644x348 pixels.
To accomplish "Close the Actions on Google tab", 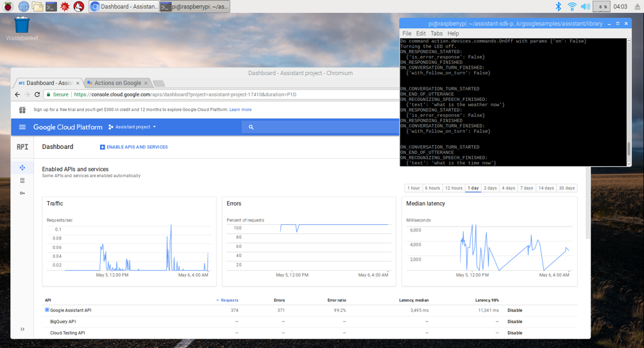I will click(x=146, y=83).
